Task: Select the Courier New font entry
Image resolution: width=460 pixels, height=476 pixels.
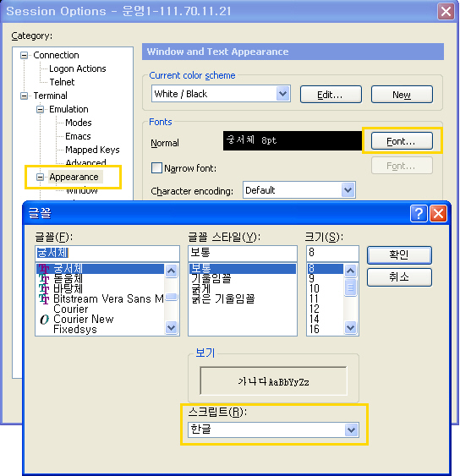Action: (83, 319)
